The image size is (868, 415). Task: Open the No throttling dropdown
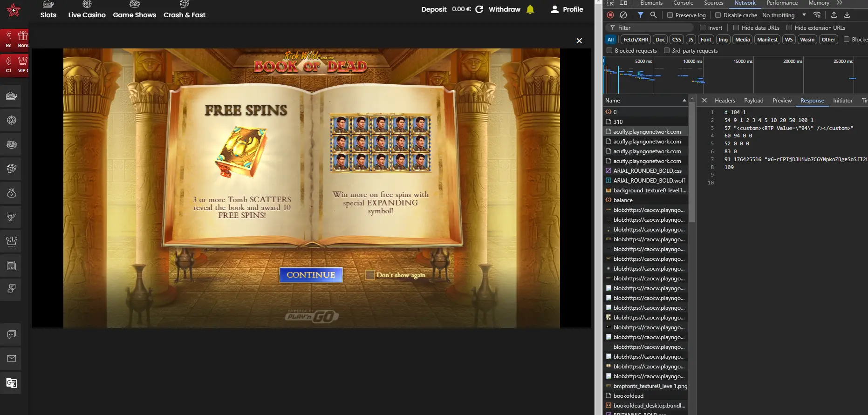coord(784,15)
